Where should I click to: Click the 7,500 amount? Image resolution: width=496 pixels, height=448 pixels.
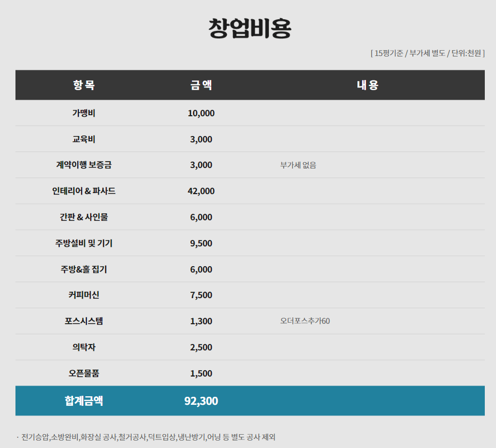(201, 295)
